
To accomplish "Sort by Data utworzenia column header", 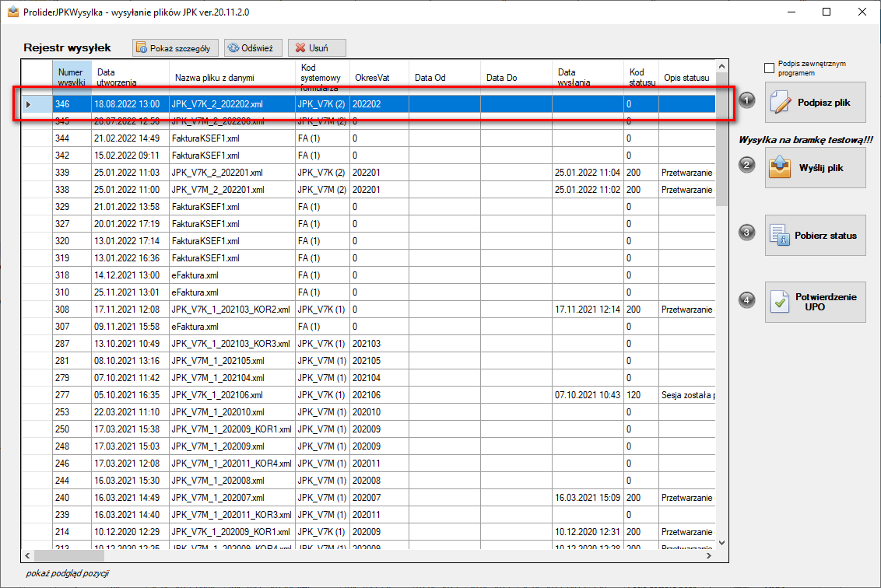I will (130, 77).
